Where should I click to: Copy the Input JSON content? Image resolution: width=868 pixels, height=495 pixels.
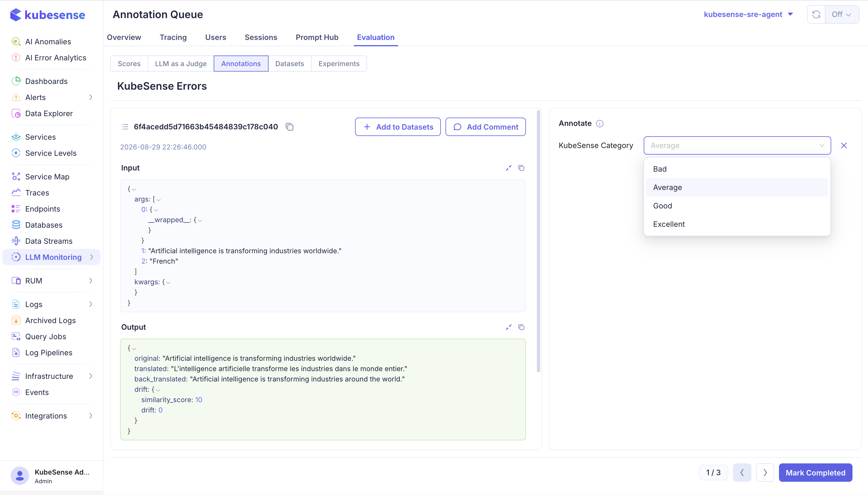tap(521, 168)
